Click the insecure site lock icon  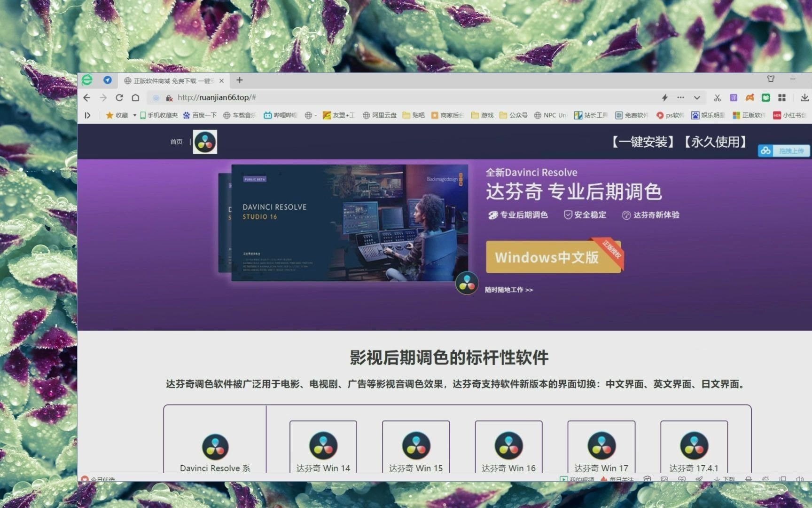pos(169,98)
